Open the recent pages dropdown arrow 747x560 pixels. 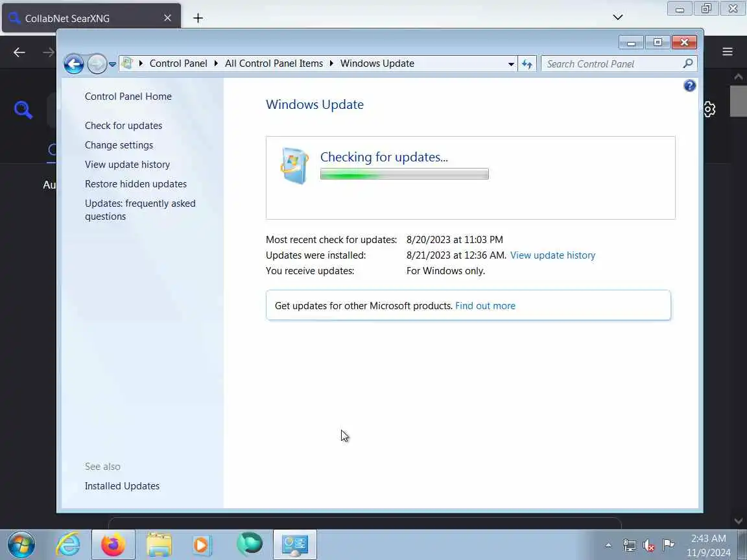(112, 64)
